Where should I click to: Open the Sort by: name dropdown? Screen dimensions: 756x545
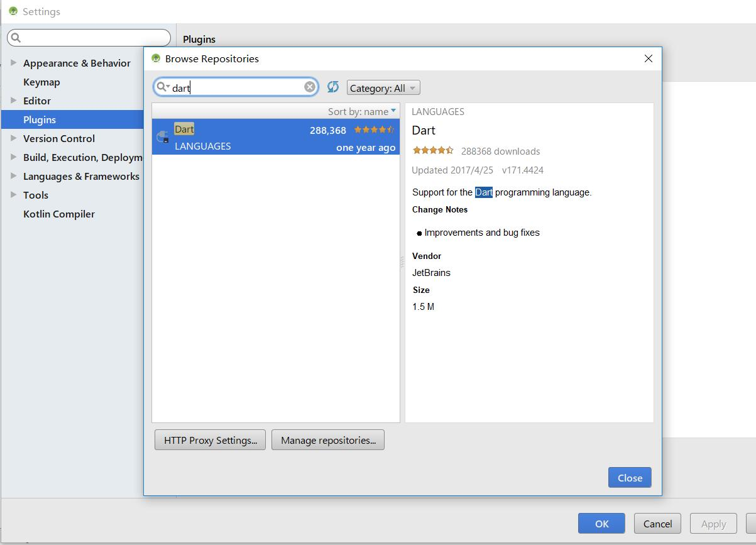coord(362,111)
